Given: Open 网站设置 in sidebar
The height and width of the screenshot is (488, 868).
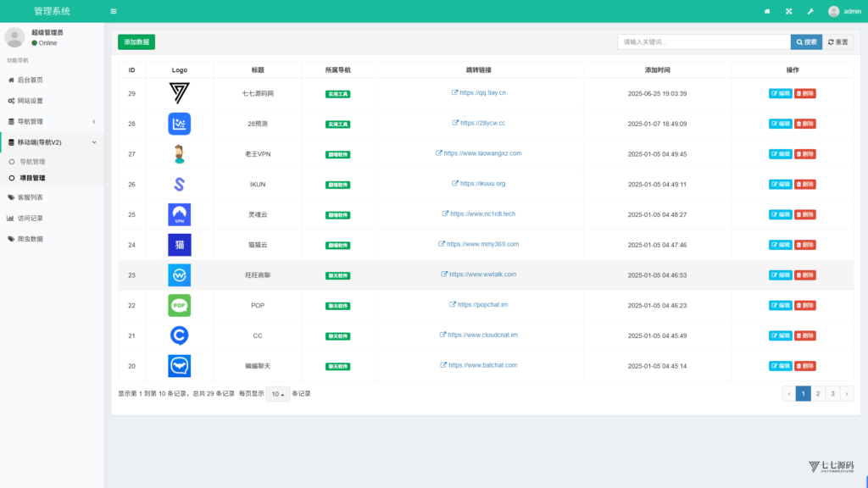Looking at the screenshot, I should click(x=52, y=101).
